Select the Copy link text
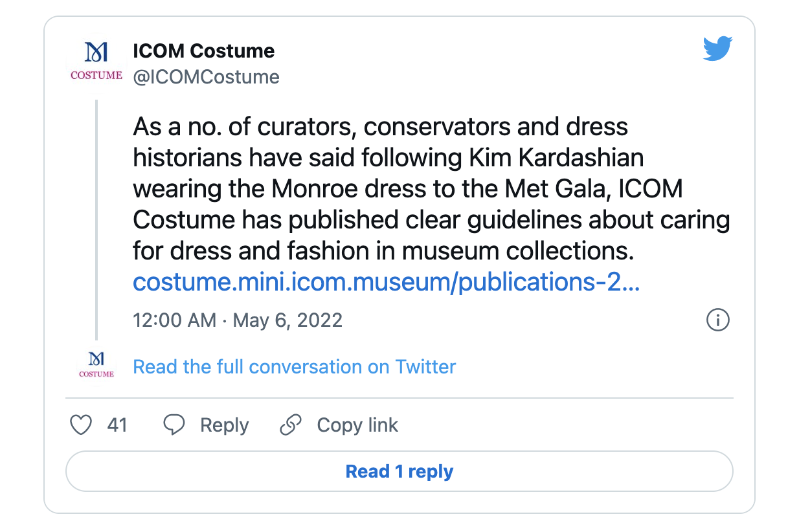 [357, 425]
